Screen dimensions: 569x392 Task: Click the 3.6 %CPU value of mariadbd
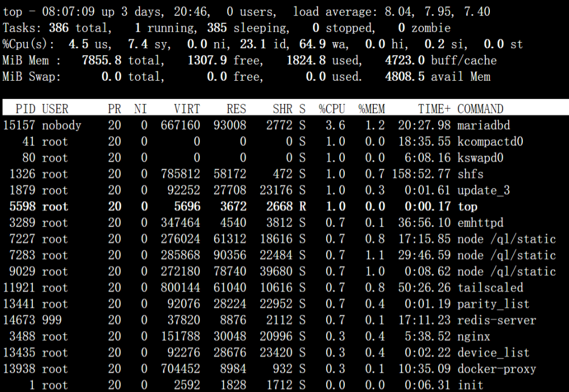335,125
